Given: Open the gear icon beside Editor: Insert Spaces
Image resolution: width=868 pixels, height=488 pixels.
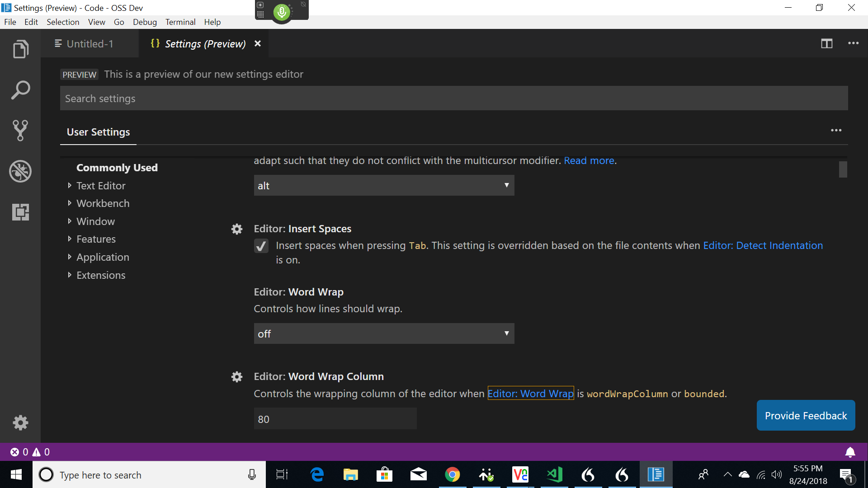Looking at the screenshot, I should 236,229.
